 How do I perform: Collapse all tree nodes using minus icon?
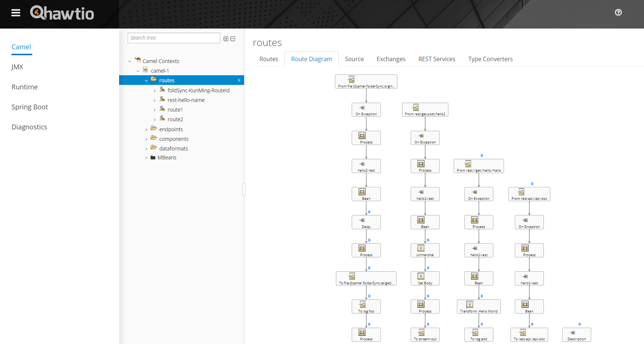click(233, 38)
